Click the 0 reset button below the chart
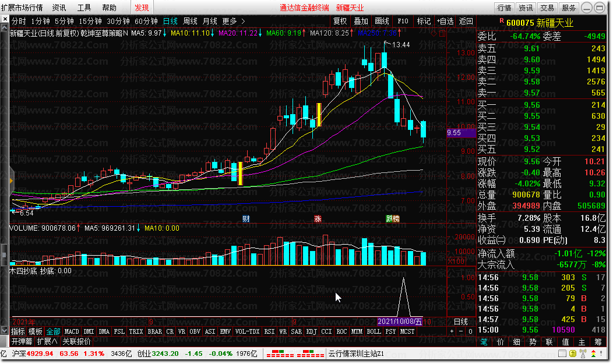Image resolution: width=613 pixels, height=364 pixels. [470, 331]
